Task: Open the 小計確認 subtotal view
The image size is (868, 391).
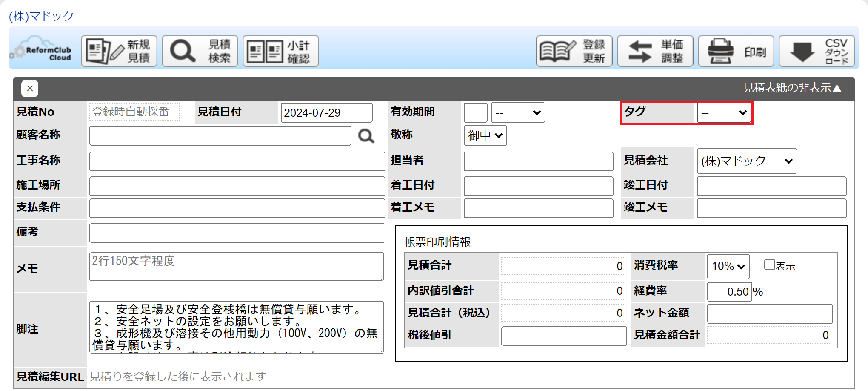Action: point(281,52)
